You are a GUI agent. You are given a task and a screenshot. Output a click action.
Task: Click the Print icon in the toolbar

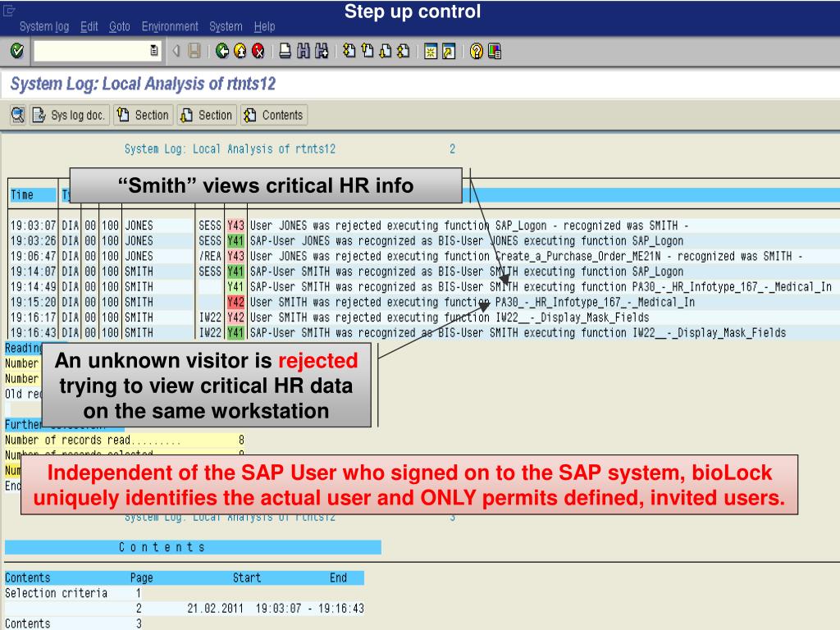[x=285, y=51]
